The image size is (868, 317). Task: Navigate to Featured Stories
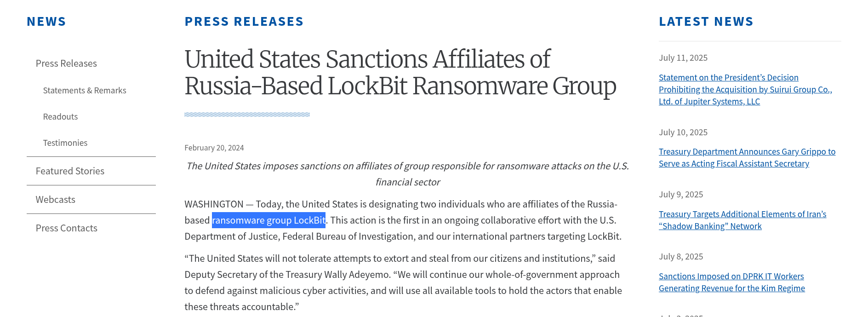point(70,171)
